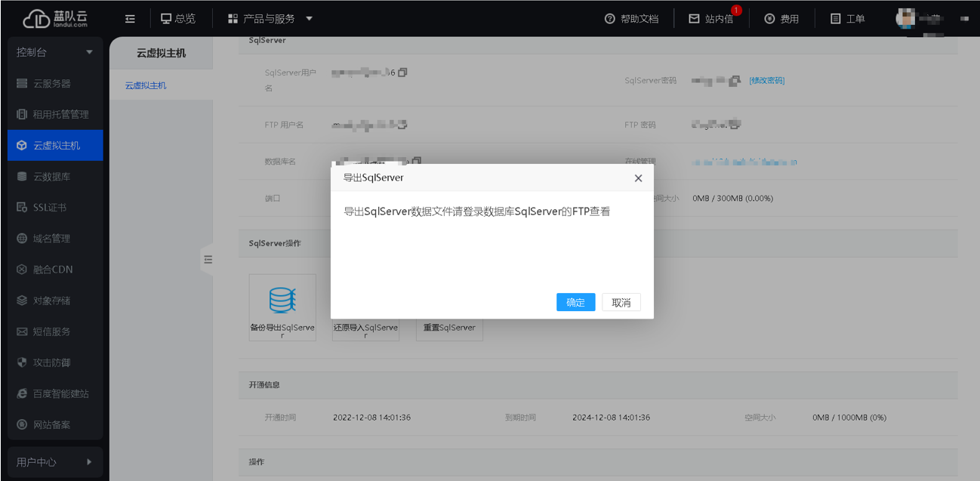This screenshot has width=980, height=481.
Task: Cancel the SqlServer export dialog
Action: pyautogui.click(x=621, y=301)
